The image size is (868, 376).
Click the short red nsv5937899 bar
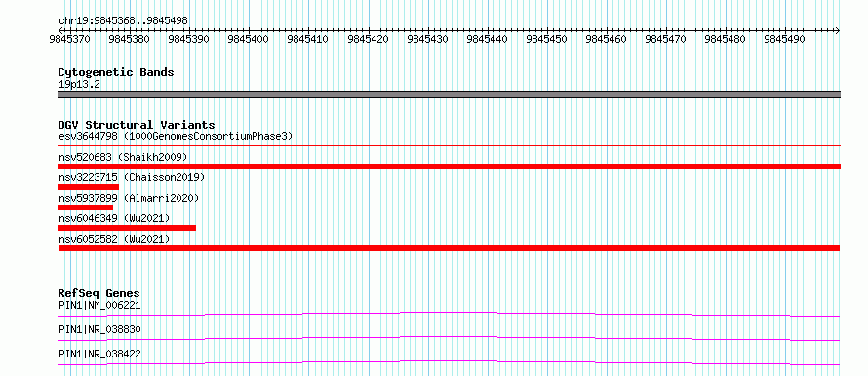pos(85,207)
